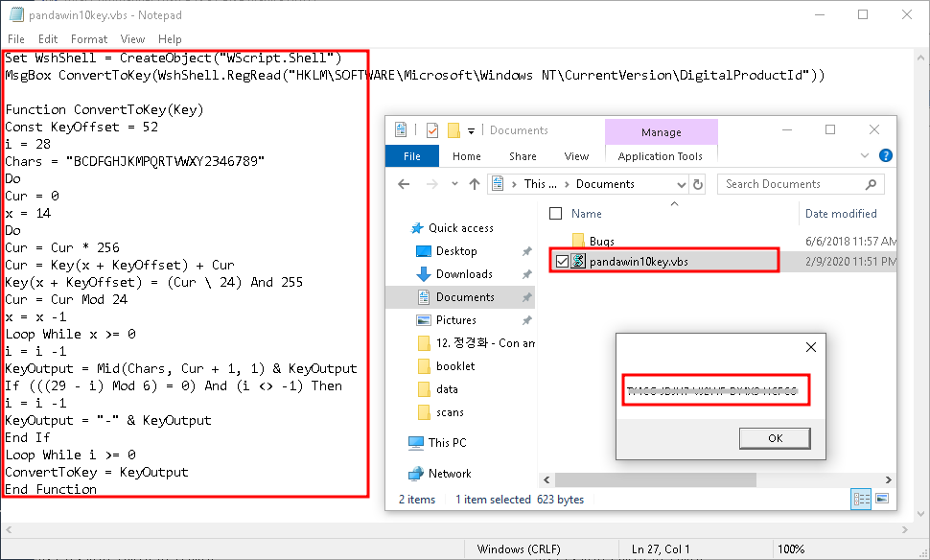Unpin Pictures using its pin icon

tap(526, 321)
